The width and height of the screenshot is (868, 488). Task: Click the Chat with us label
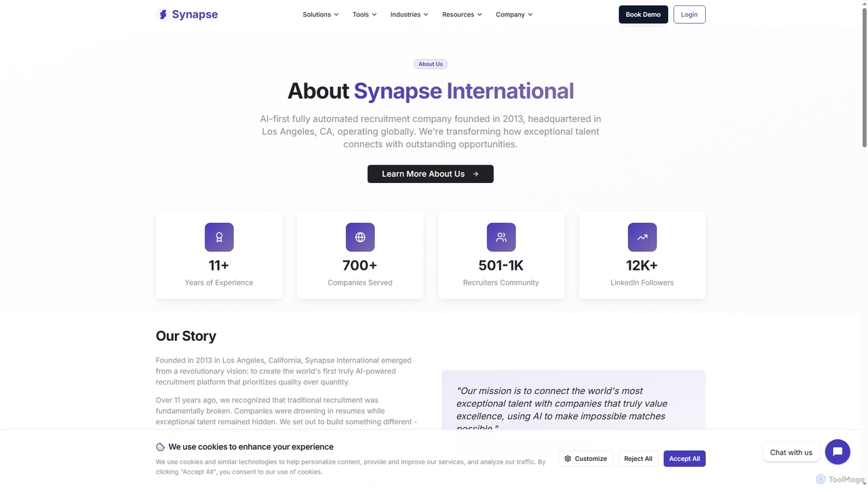[791, 452]
